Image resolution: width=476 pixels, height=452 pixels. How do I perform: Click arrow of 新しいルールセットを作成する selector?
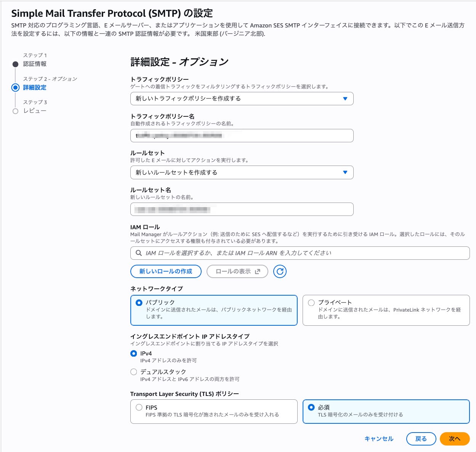(345, 172)
